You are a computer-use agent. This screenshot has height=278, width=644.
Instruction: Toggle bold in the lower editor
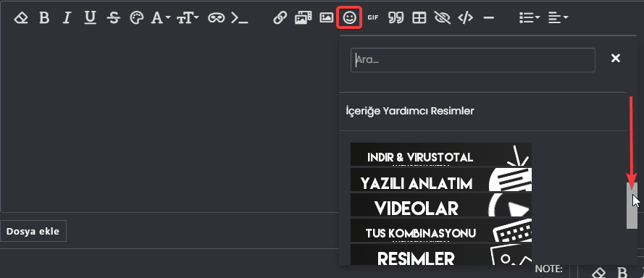click(623, 273)
